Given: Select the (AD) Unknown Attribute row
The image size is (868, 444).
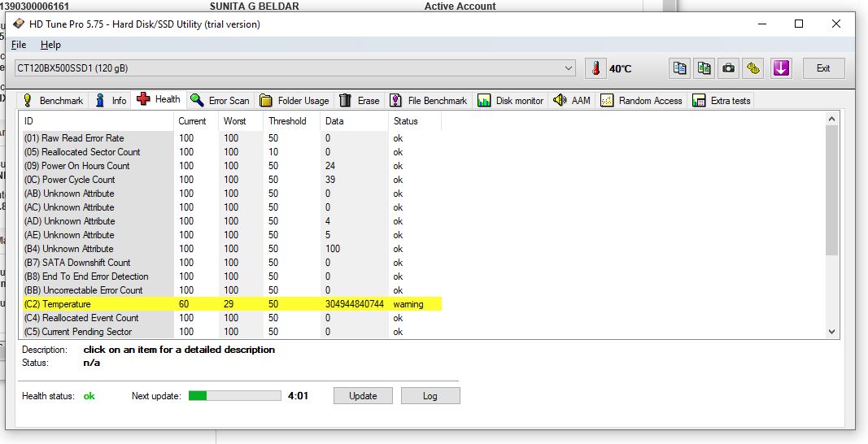Looking at the screenshot, I should tap(231, 221).
